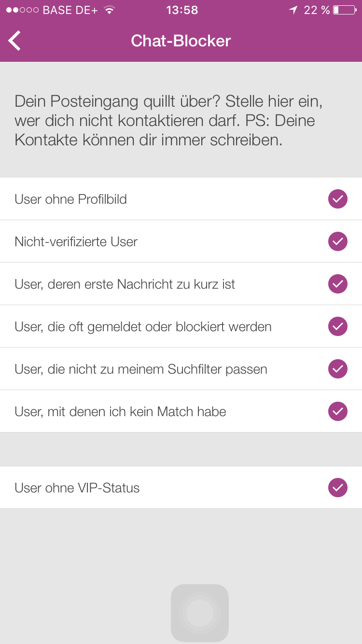Tap 'User, mit denen ich kein Match habe' label
The height and width of the screenshot is (644, 362).
coord(121,412)
